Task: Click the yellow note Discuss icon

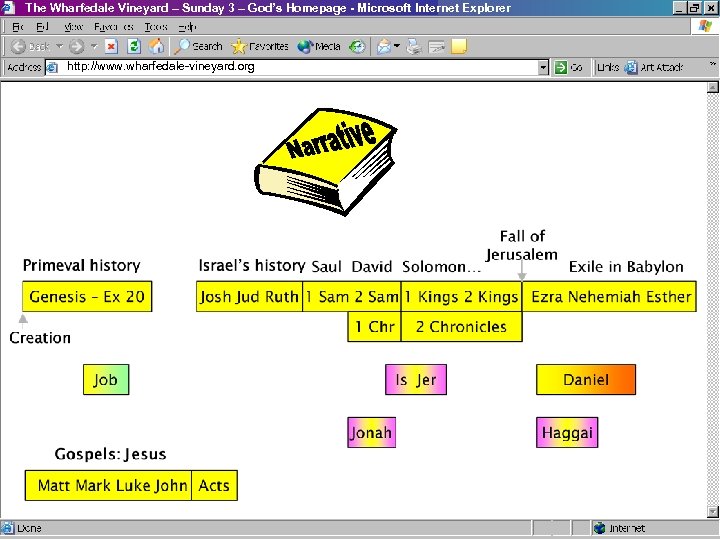Action: click(x=459, y=46)
